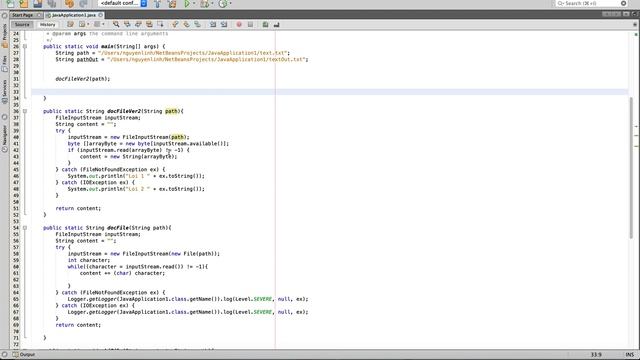Open the editor Forward history dropdown arrow
Screen dimensions: 640x360
tap(103, 24)
